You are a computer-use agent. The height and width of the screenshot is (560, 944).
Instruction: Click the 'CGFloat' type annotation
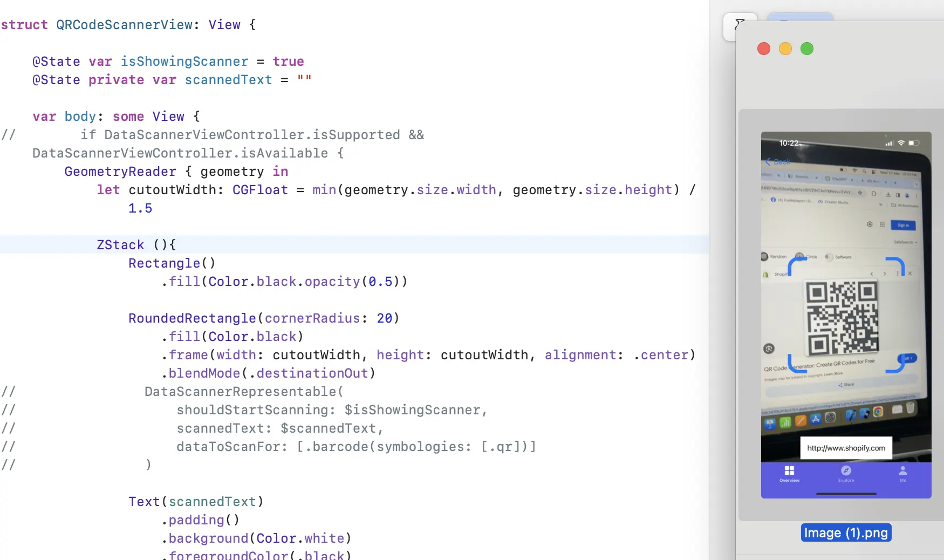pos(260,190)
